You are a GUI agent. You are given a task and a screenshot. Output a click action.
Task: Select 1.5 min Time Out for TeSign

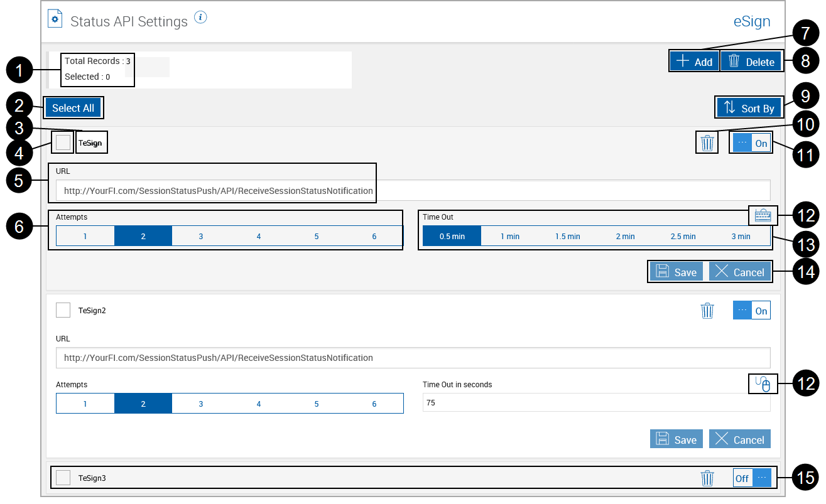[x=568, y=236]
